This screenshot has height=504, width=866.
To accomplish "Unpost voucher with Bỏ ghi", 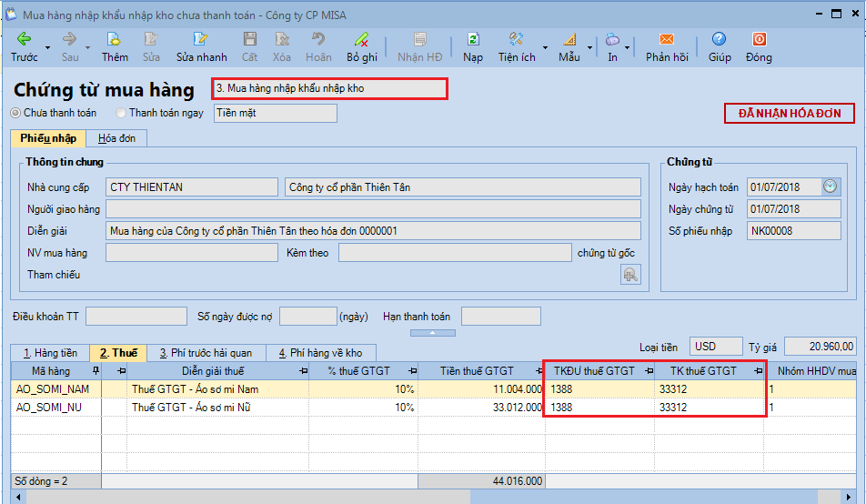I will [362, 46].
